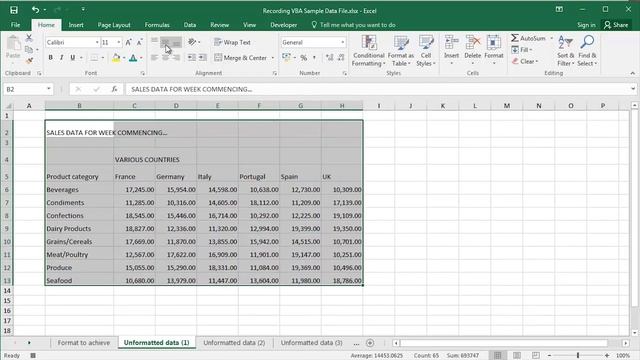The image size is (640, 360).
Task: Open Format as Table gallery
Action: click(x=400, y=51)
